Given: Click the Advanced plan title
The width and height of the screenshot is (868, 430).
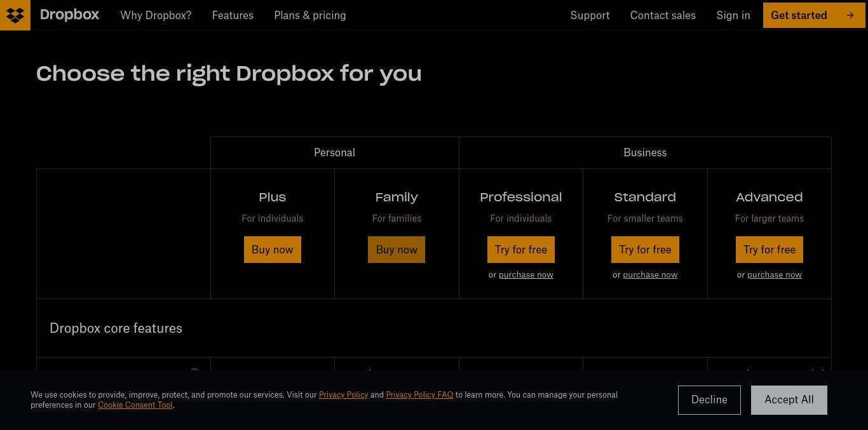Looking at the screenshot, I should click(x=770, y=198).
